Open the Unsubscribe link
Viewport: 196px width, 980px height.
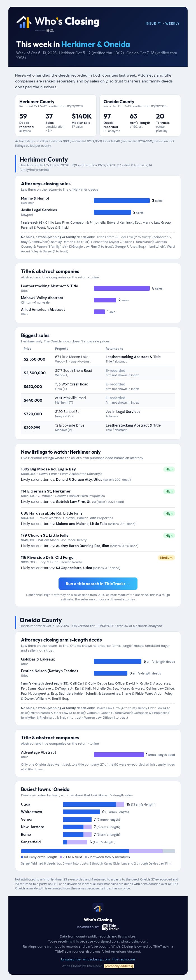click(71, 959)
